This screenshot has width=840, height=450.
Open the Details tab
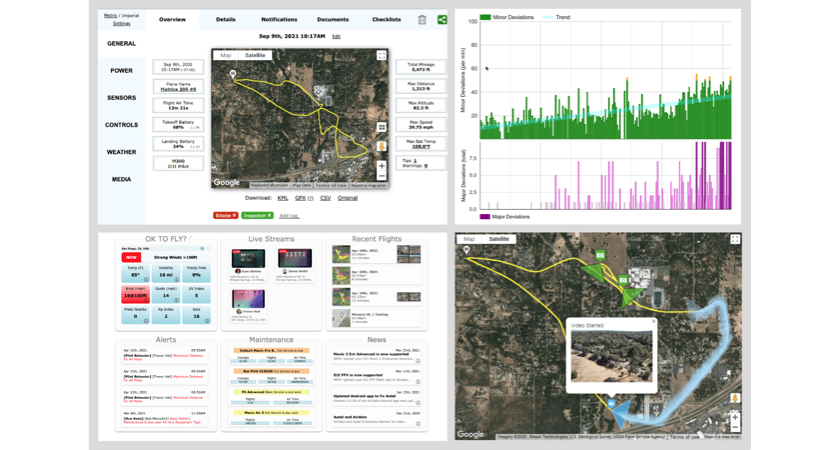226,19
